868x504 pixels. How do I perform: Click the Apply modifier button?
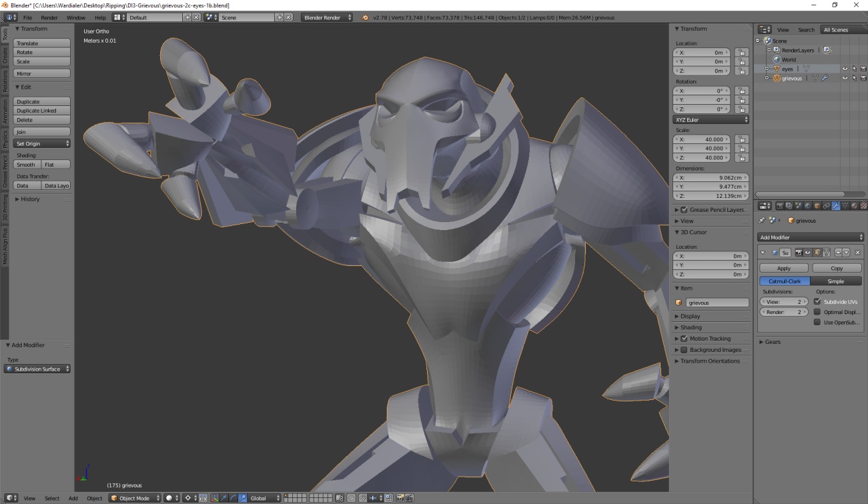pos(784,268)
